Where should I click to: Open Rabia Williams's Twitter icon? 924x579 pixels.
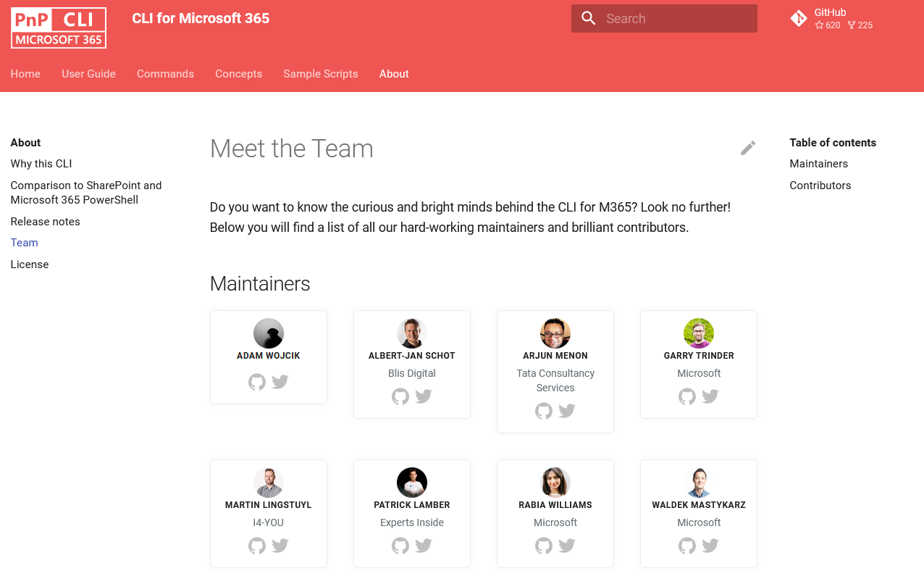coord(567,546)
